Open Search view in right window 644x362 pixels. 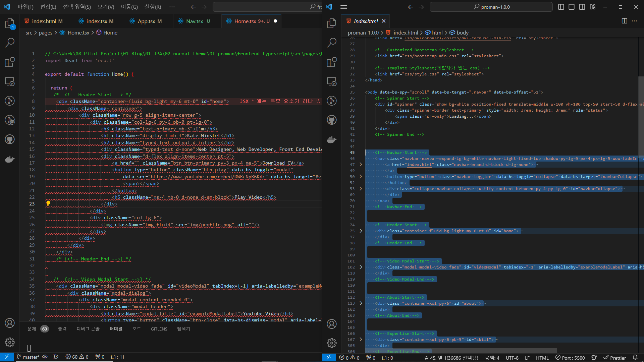[332, 43]
